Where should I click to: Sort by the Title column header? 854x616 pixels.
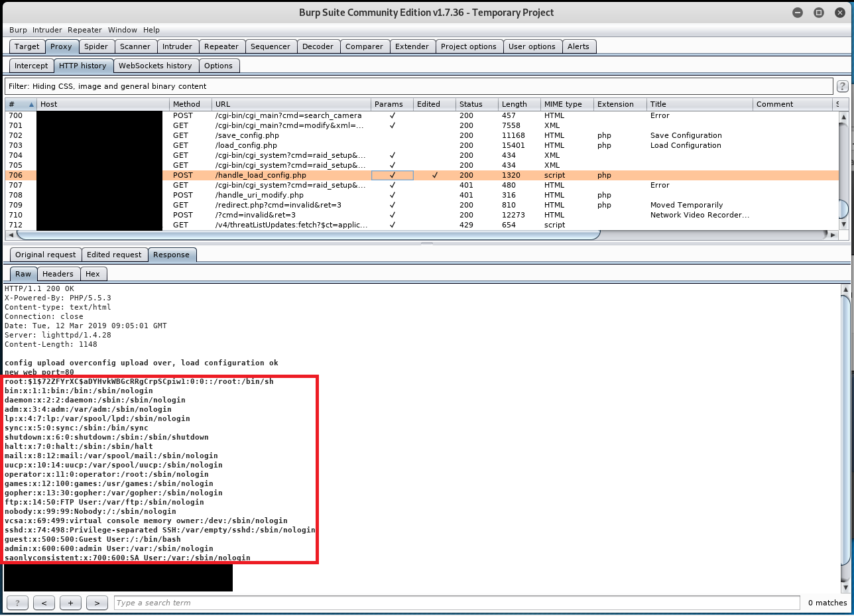[700, 104]
